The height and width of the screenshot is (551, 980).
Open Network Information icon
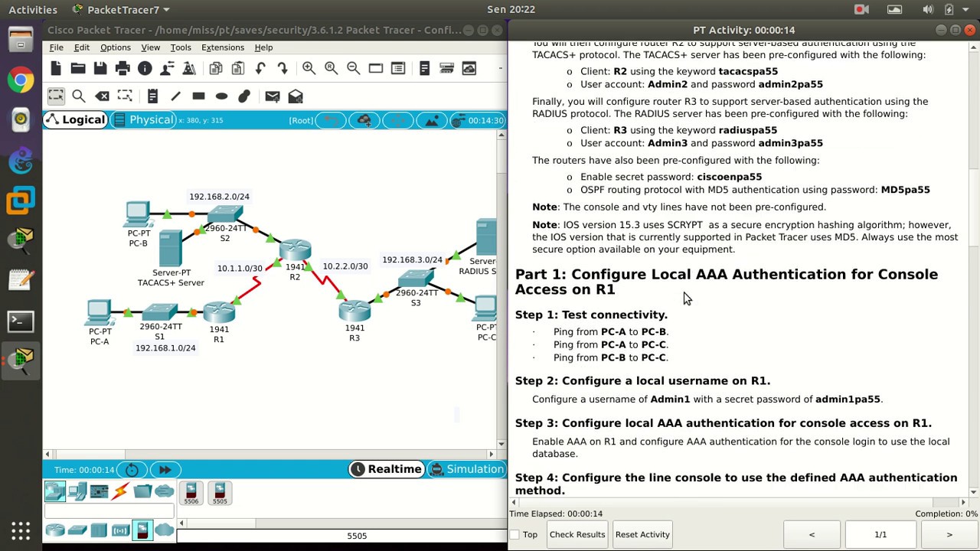[x=145, y=69]
